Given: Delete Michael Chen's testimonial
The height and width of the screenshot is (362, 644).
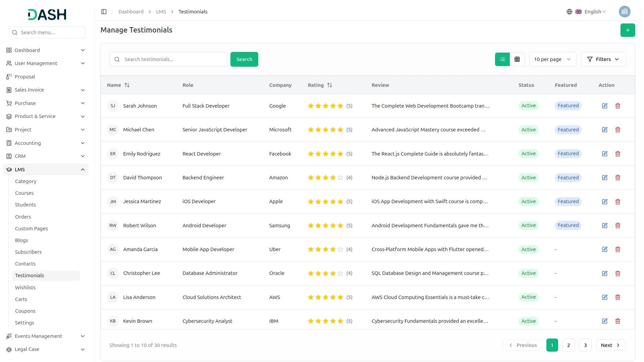Looking at the screenshot, I should coord(618,130).
